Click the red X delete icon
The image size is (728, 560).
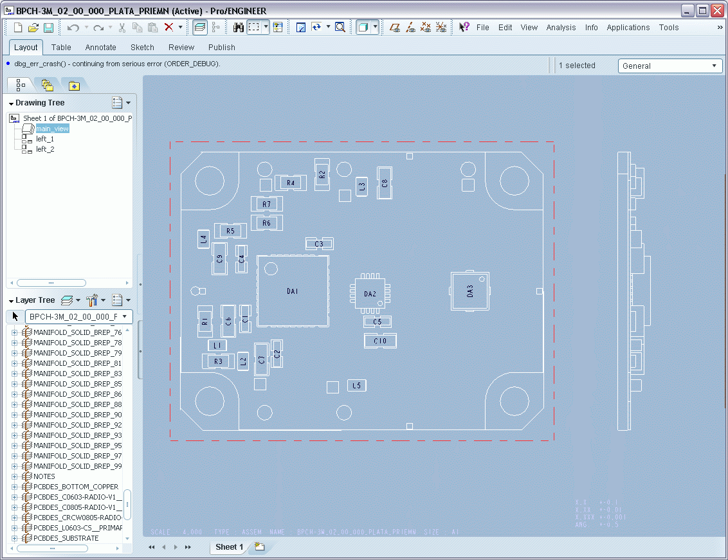(168, 28)
